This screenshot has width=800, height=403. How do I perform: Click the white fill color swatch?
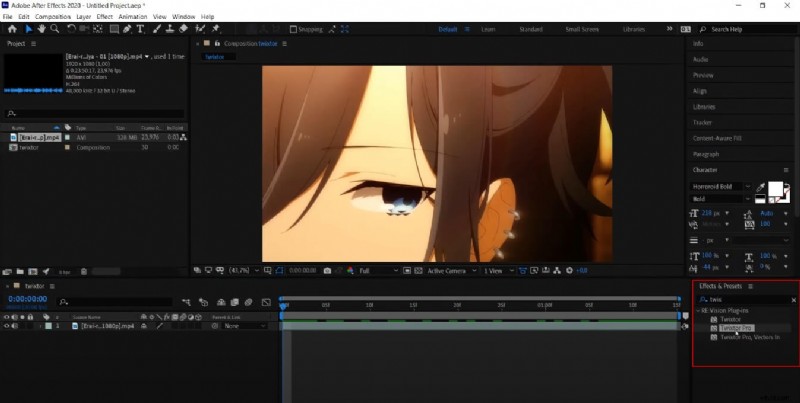[776, 189]
